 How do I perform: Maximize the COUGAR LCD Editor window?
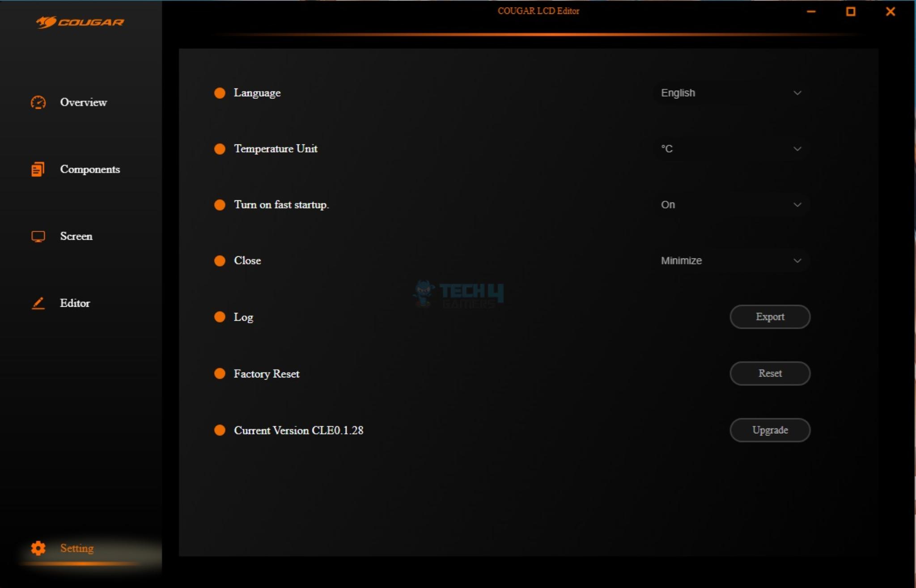coord(851,12)
